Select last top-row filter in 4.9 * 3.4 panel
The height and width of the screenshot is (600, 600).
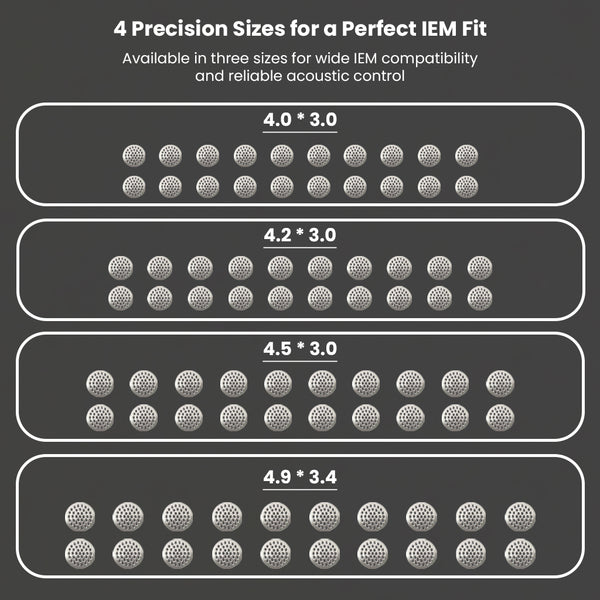[520, 515]
